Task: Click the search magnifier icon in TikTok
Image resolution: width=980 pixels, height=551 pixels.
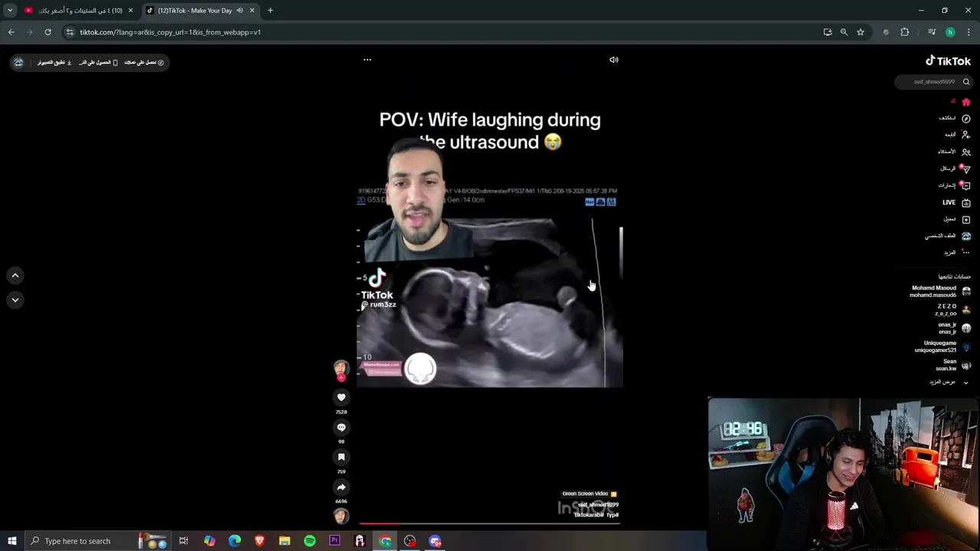Action: (x=966, y=82)
